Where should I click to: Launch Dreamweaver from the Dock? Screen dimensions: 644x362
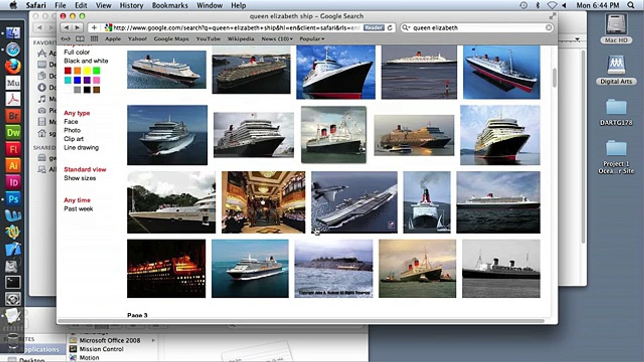pyautogui.click(x=13, y=132)
